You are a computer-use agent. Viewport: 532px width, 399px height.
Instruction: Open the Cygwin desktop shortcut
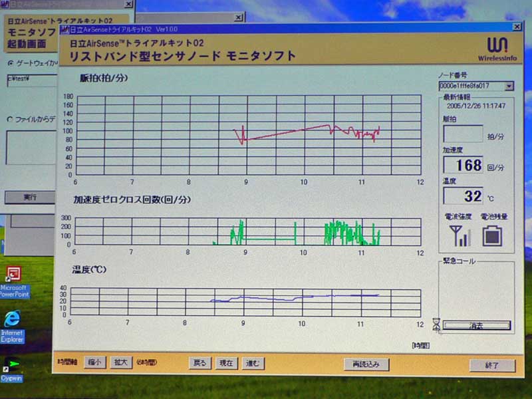(x=11, y=370)
